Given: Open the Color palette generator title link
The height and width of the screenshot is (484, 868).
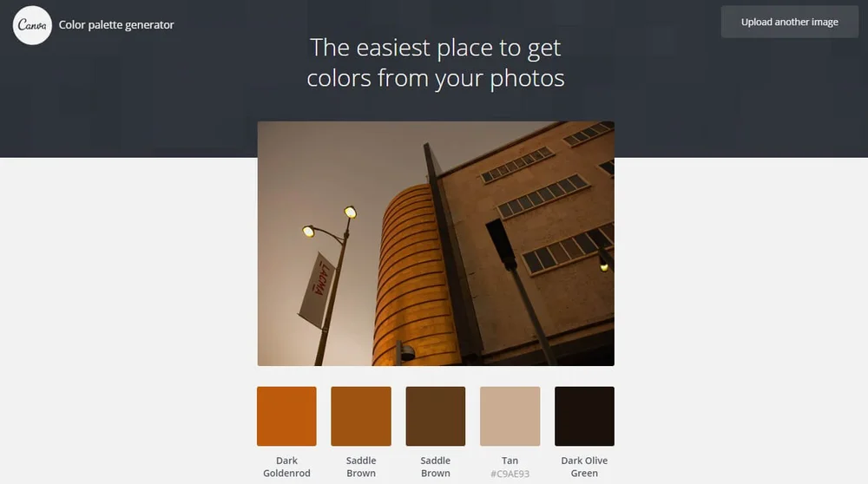Looking at the screenshot, I should [116, 25].
